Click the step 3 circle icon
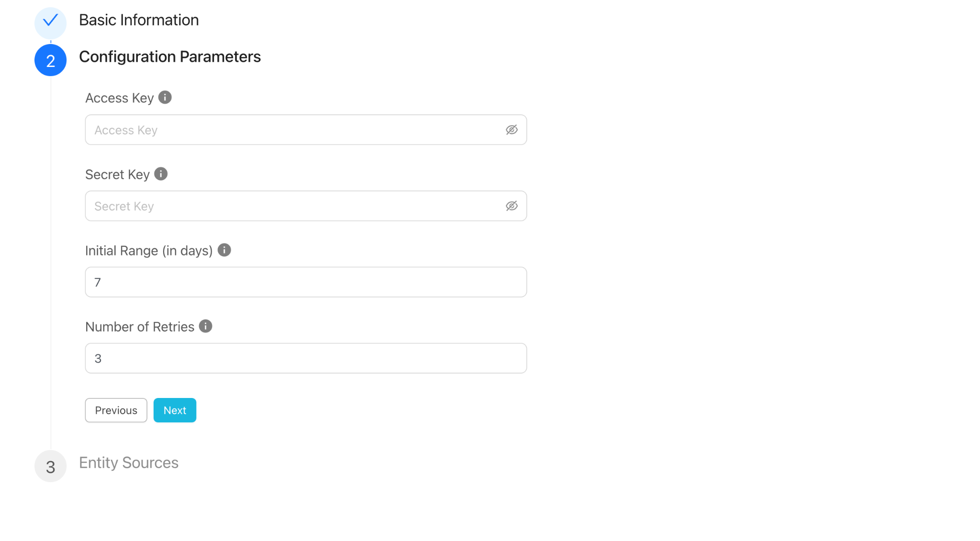The height and width of the screenshot is (541, 980). (50, 466)
